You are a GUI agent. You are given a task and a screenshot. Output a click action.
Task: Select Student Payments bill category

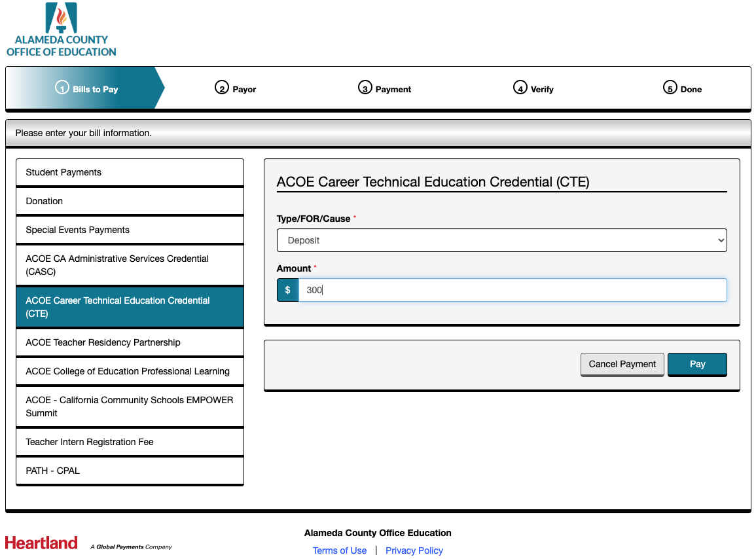[130, 172]
